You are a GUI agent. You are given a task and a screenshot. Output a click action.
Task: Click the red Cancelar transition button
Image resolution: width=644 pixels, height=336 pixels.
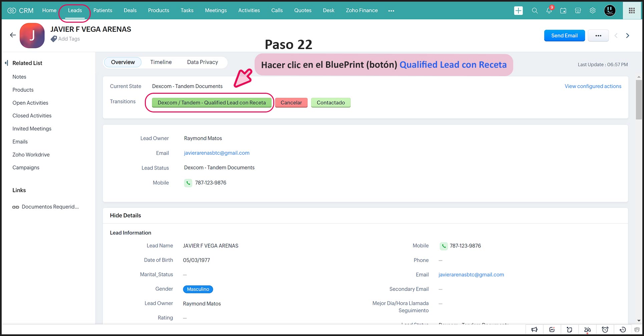click(x=291, y=103)
